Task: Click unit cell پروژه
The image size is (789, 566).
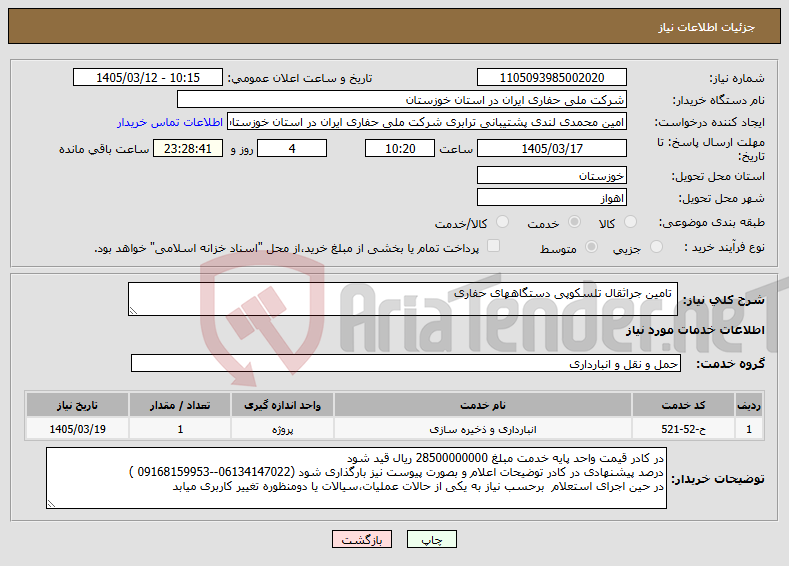Action: (x=282, y=429)
